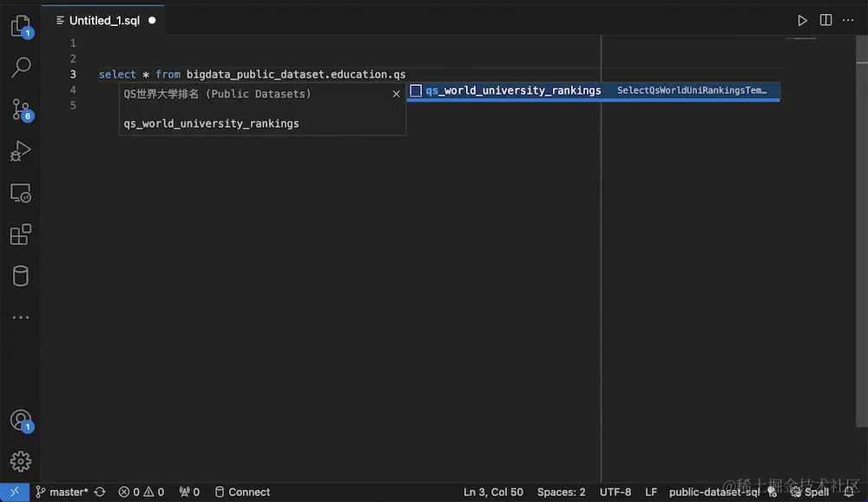Click the vertical editor scrollbar
This screenshot has width=868, height=502.
pos(861,233)
